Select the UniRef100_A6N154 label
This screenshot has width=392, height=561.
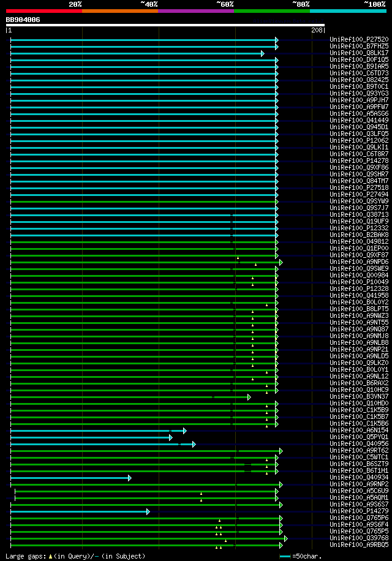(x=359, y=430)
